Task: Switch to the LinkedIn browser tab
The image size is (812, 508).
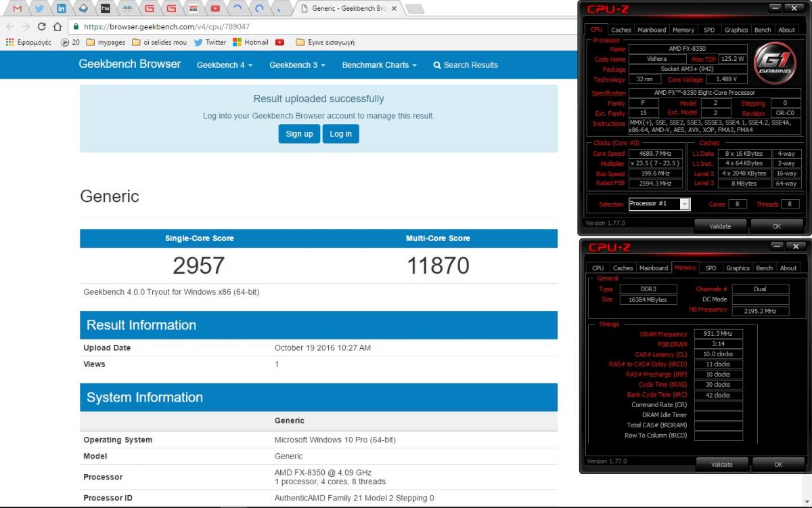Action: (61, 9)
